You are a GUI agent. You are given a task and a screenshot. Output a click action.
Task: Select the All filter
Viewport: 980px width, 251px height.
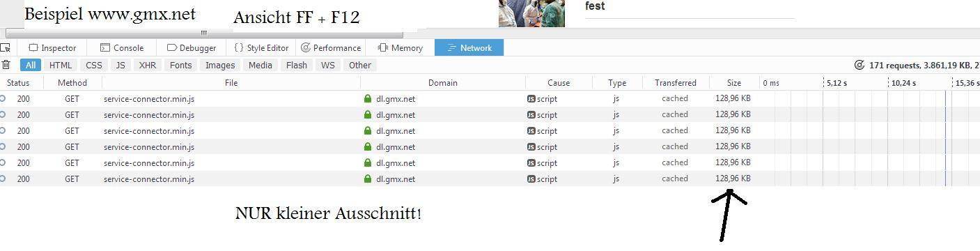(x=30, y=65)
